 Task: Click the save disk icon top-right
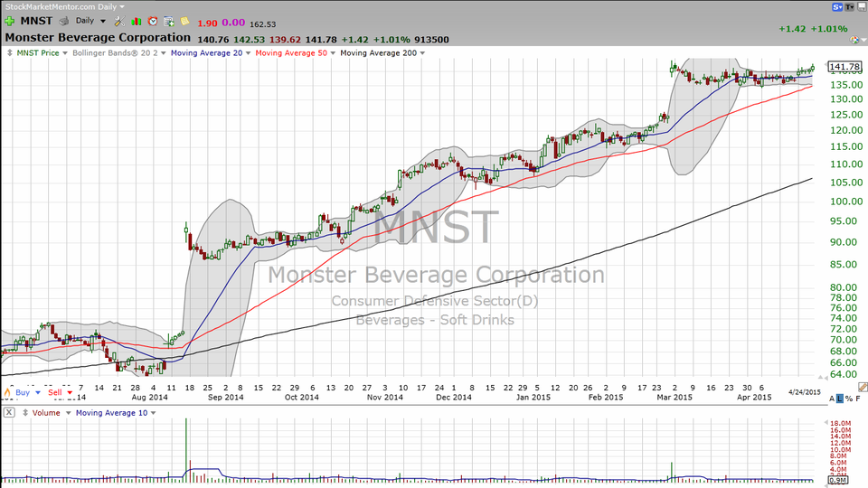pyautogui.click(x=863, y=7)
